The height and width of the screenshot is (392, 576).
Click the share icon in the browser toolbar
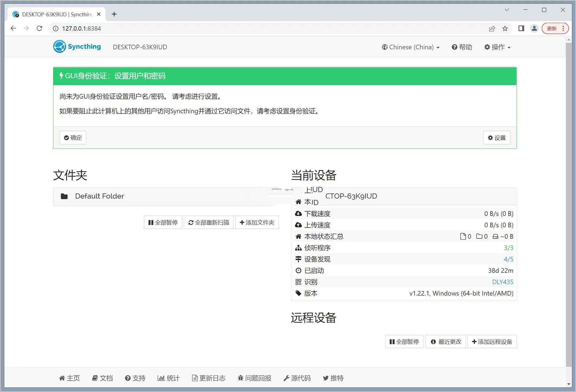coord(492,28)
